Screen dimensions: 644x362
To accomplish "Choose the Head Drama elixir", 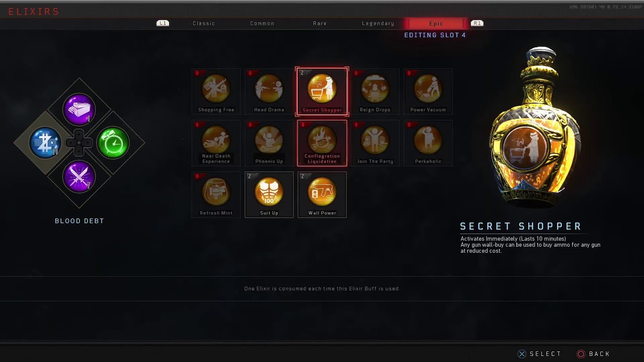I will [x=269, y=92].
